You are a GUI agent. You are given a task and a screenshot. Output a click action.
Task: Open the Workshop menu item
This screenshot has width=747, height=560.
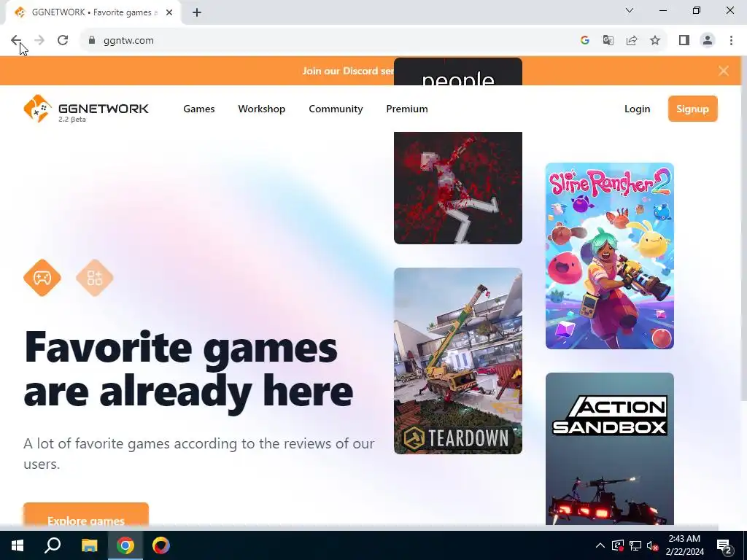(x=262, y=109)
